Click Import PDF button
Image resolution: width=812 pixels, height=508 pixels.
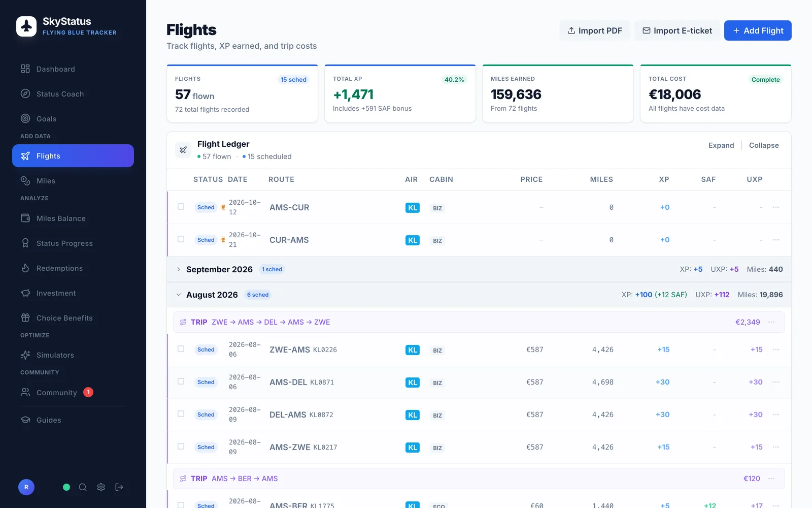tap(595, 30)
